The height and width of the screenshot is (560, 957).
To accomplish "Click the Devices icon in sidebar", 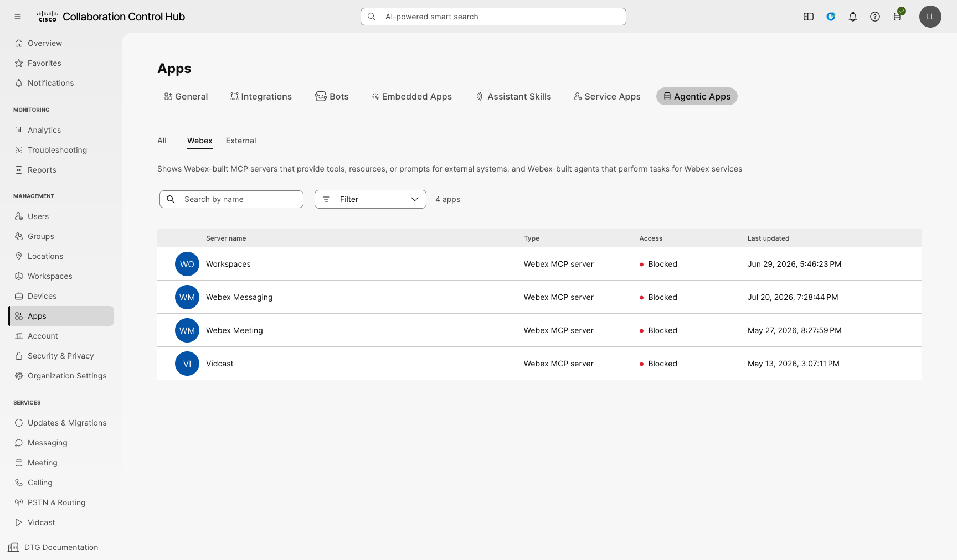I will tap(19, 296).
